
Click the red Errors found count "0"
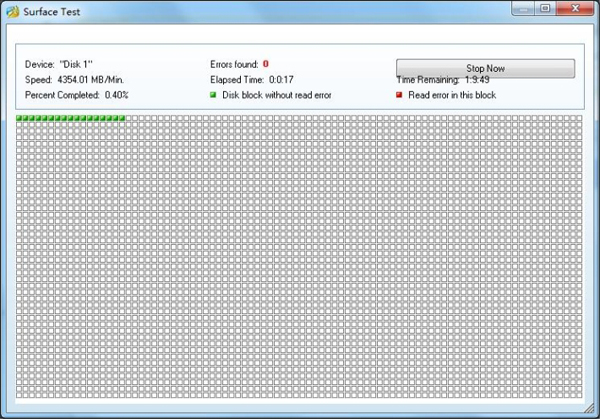click(x=266, y=64)
